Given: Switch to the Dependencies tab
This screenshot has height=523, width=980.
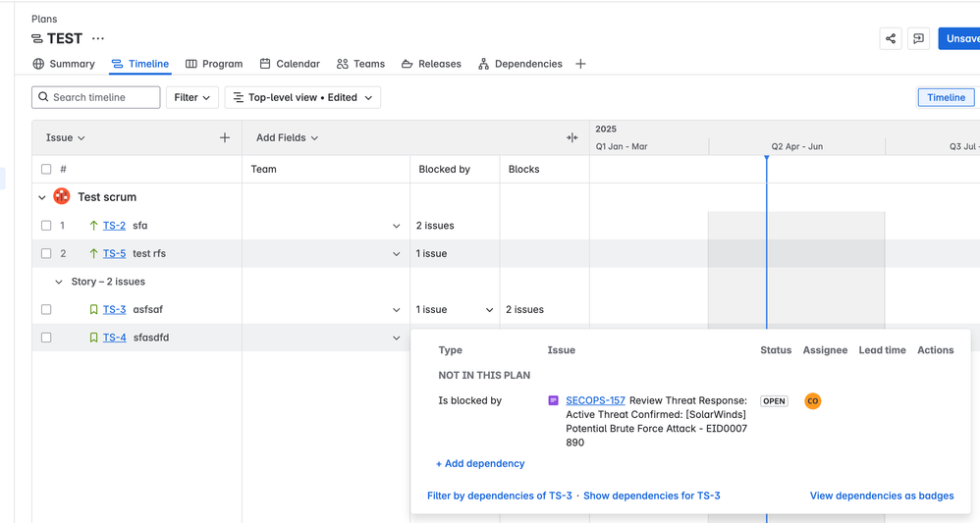Looking at the screenshot, I should pos(520,64).
